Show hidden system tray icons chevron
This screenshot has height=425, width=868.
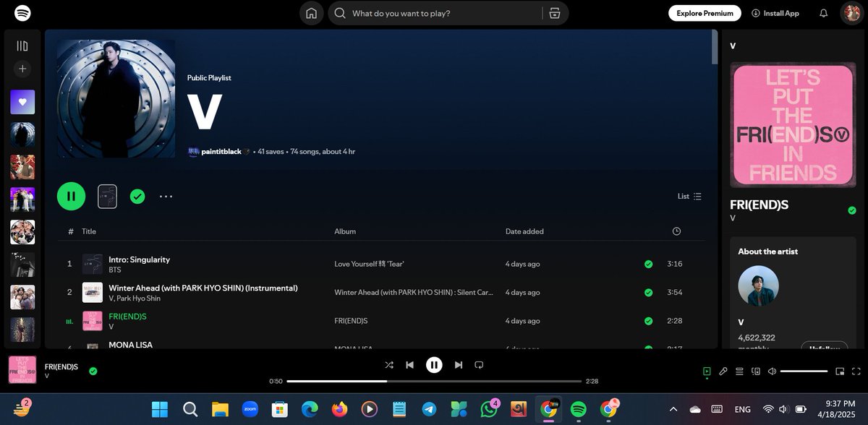pyautogui.click(x=673, y=409)
